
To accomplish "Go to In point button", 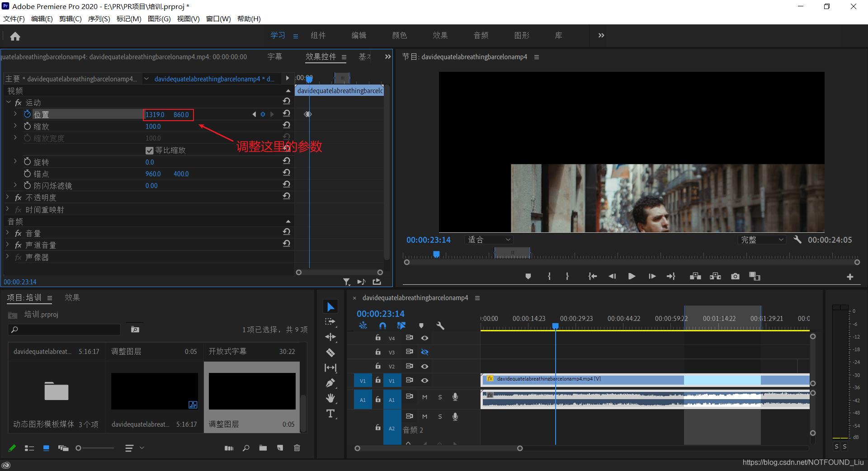I will tap(592, 276).
